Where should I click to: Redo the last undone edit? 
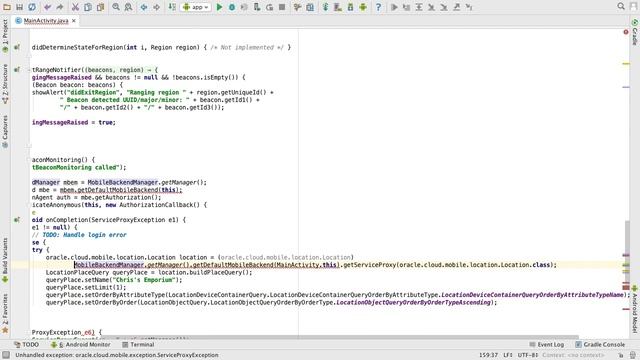tap(60, 7)
